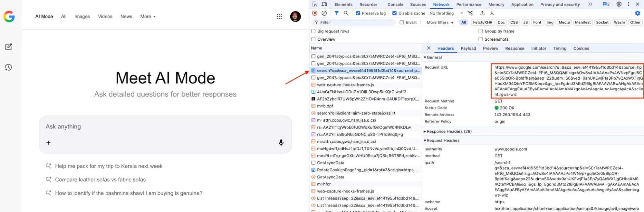Select the m=b,dpf request

click(366, 106)
